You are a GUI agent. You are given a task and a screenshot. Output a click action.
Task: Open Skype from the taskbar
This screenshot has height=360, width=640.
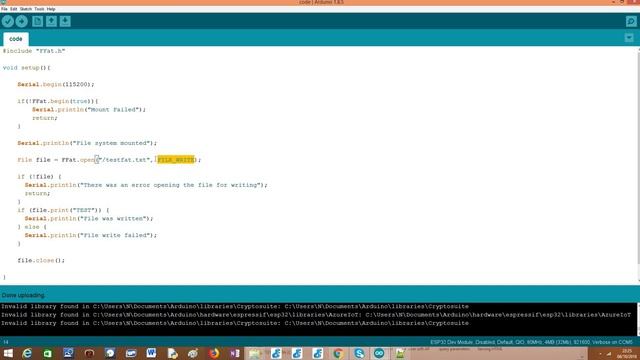point(359,353)
